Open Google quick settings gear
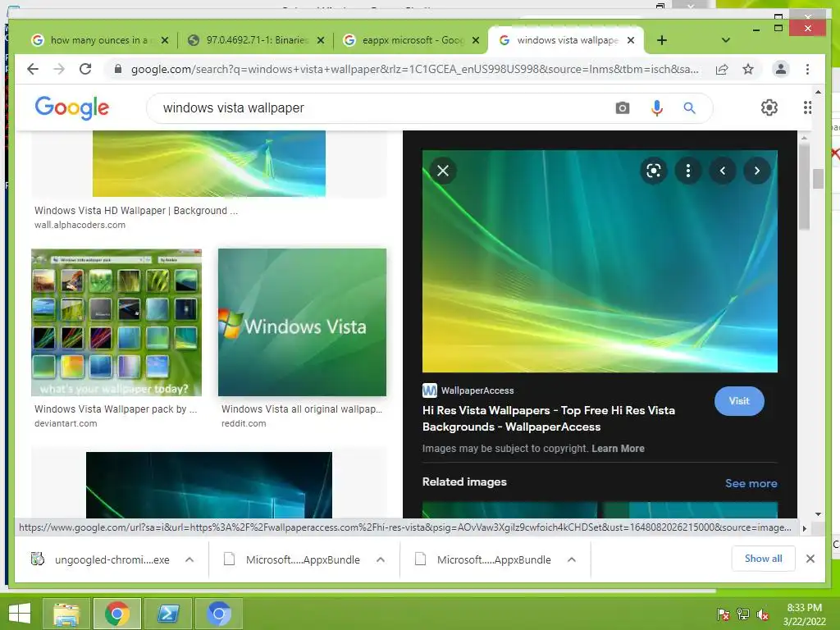This screenshot has height=630, width=840. pos(769,107)
